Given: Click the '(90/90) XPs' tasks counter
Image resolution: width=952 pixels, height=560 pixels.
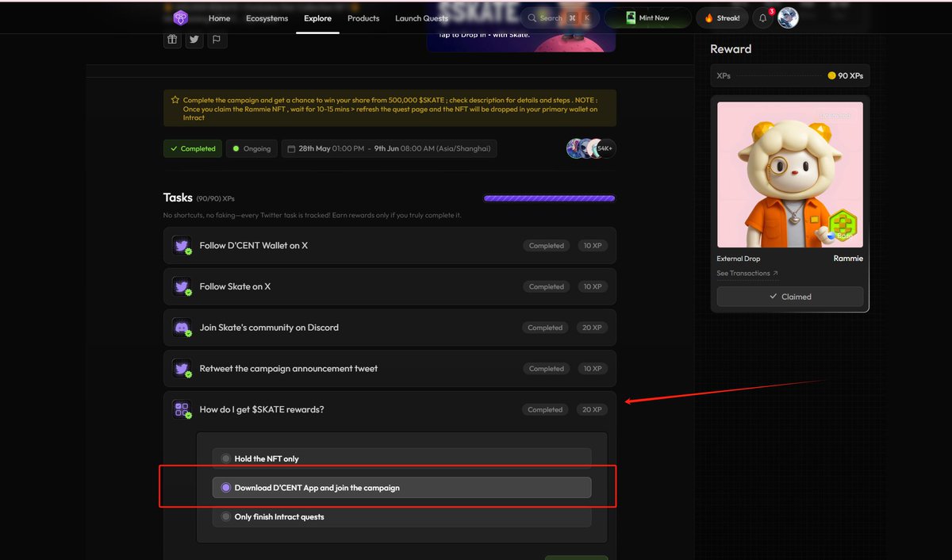Looking at the screenshot, I should 216,198.
